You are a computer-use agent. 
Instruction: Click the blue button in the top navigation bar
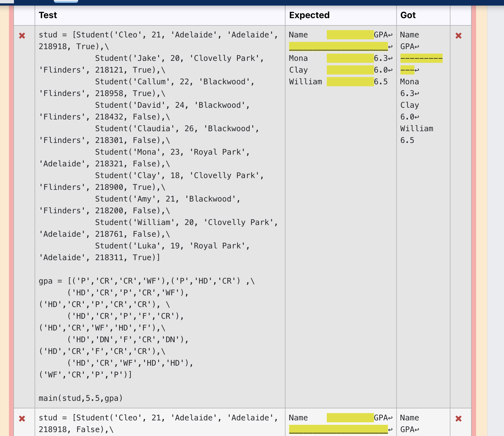66,1
